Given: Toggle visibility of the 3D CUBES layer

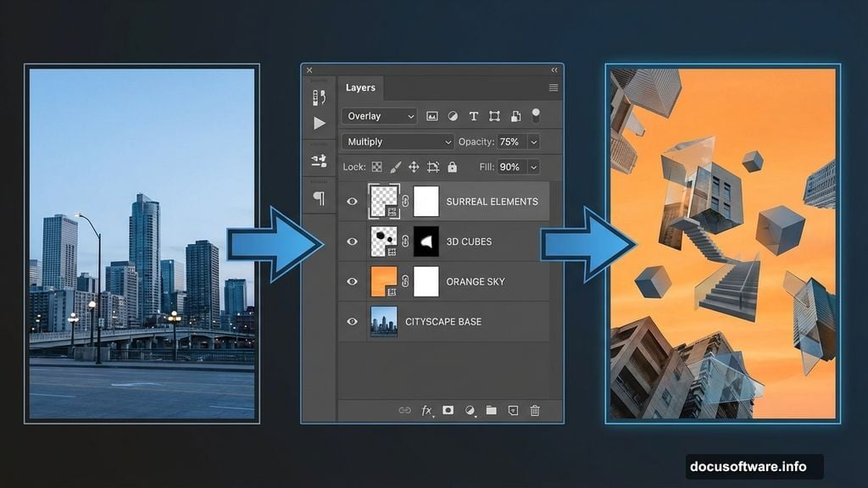Looking at the screenshot, I should [x=352, y=241].
